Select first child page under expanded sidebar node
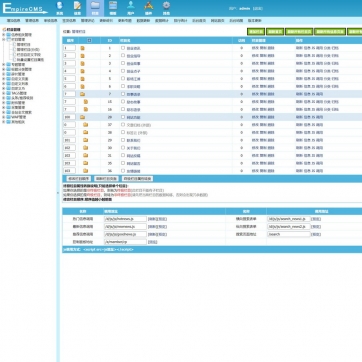This screenshot has height=362, width=362. [x=23, y=44]
